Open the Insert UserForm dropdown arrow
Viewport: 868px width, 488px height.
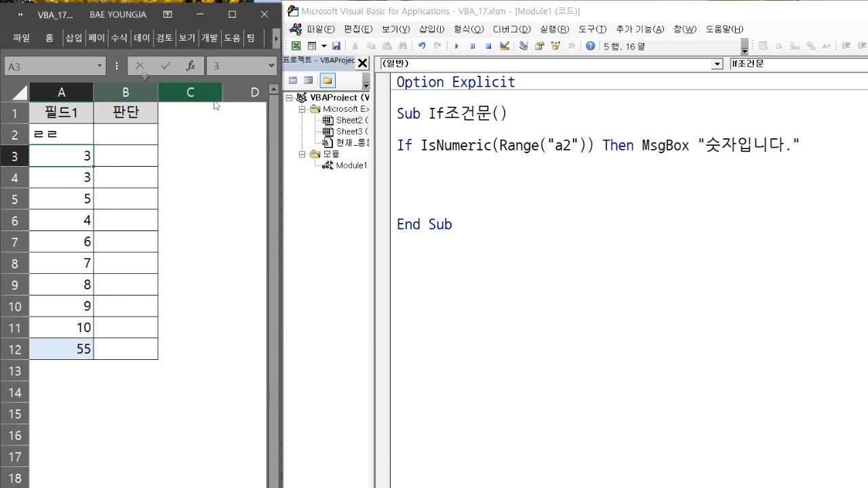coord(323,46)
